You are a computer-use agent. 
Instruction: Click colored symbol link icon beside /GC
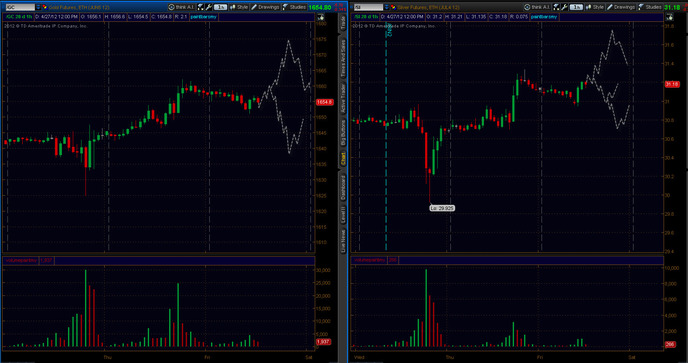(44, 7)
